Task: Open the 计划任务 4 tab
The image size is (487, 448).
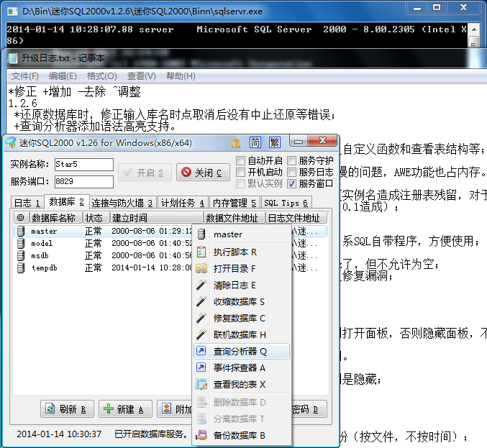Action: pyautogui.click(x=183, y=203)
